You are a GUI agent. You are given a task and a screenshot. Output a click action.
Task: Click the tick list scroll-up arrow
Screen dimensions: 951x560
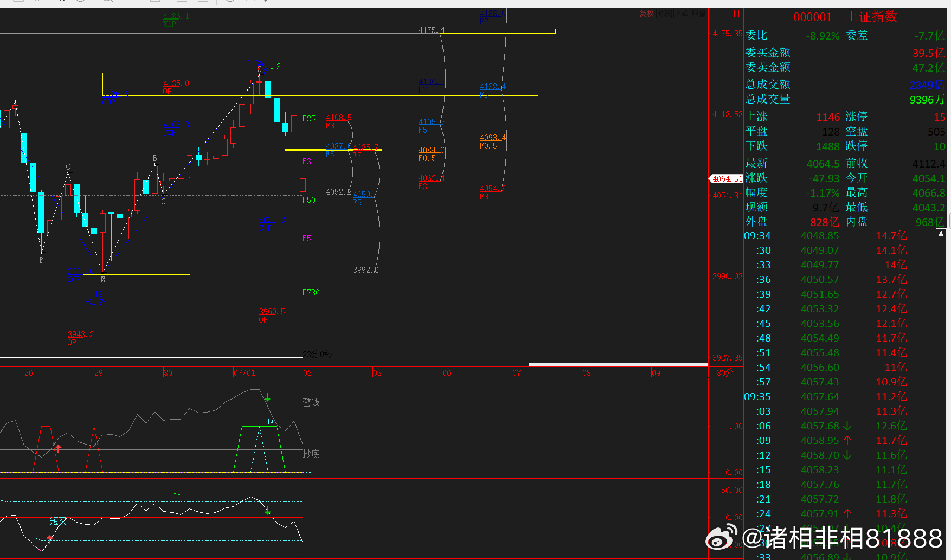(x=941, y=234)
